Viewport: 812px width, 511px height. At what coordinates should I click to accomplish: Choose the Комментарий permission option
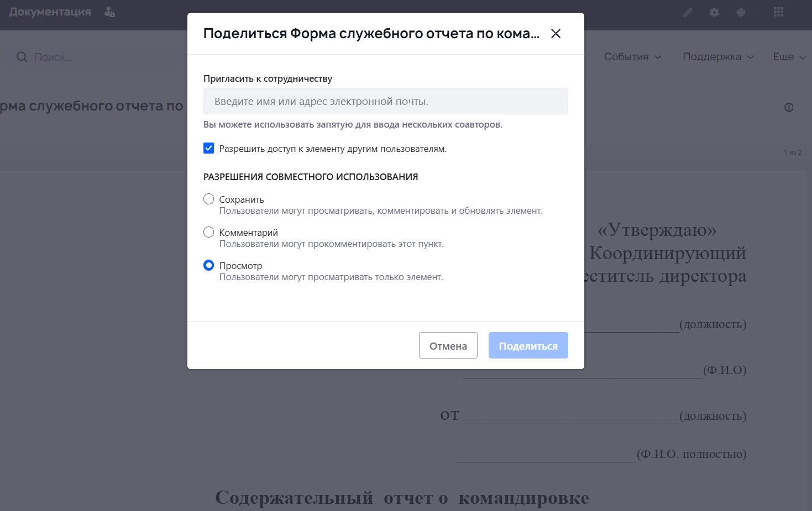click(208, 232)
